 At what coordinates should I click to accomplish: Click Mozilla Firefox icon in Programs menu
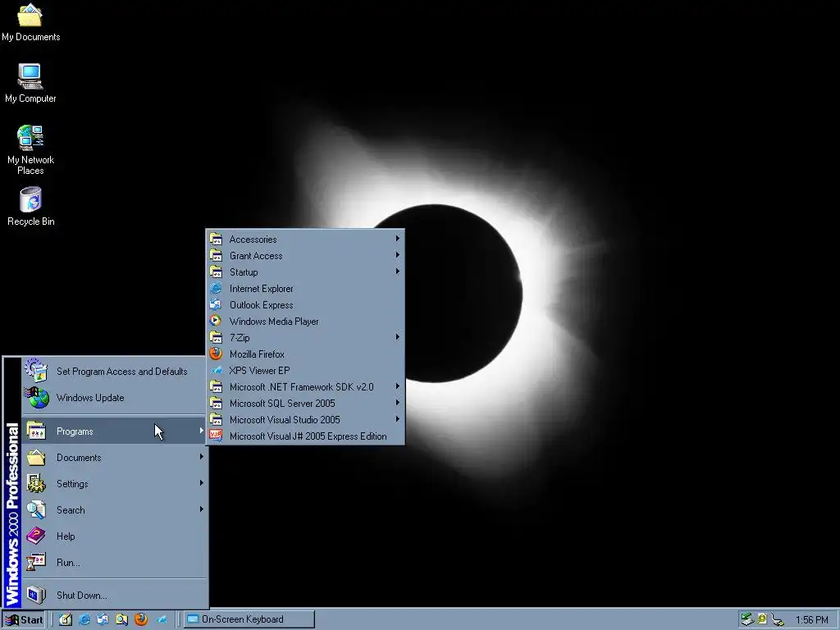216,354
